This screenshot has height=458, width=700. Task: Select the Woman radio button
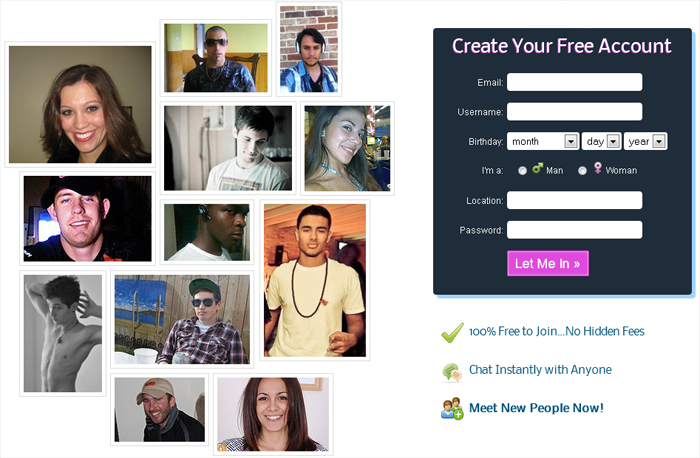(582, 171)
